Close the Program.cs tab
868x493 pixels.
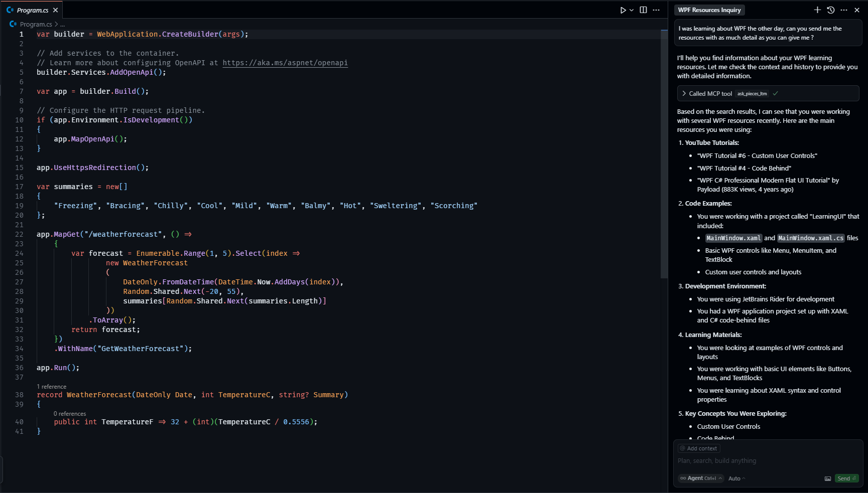55,10
